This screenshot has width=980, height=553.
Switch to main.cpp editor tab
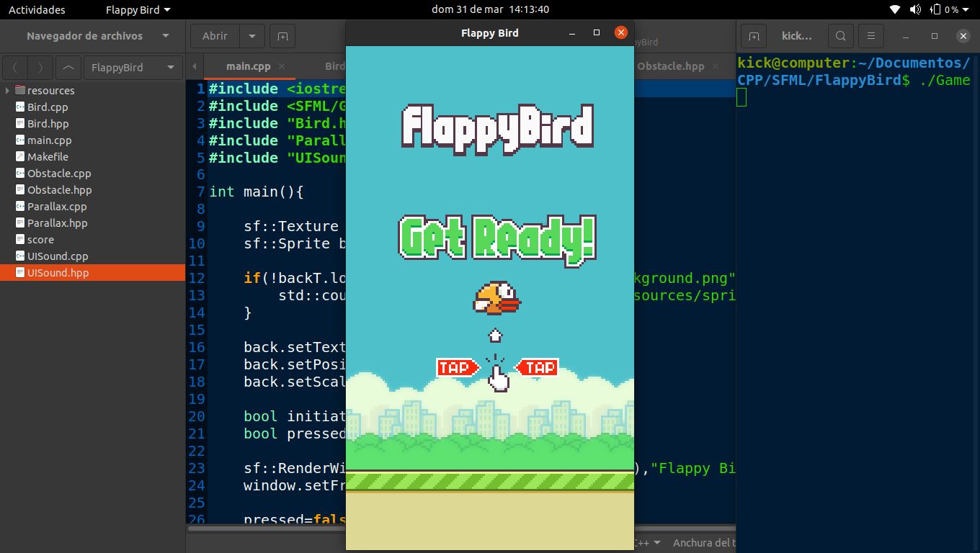click(248, 66)
